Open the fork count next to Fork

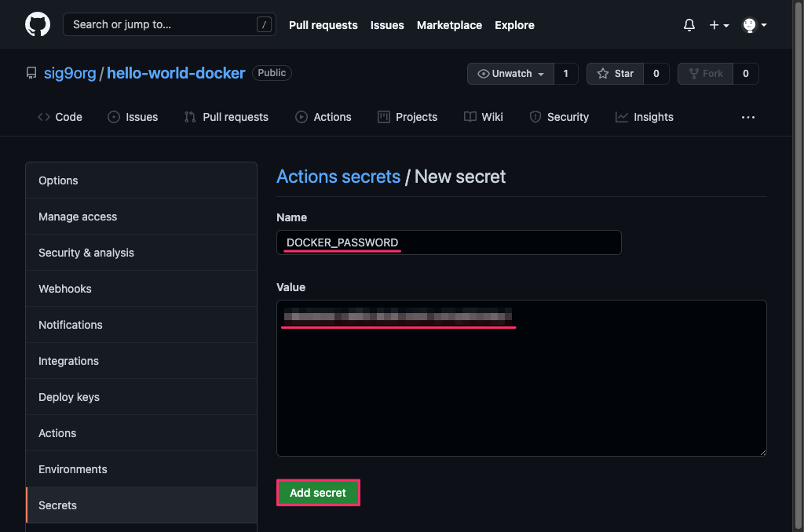tap(746, 73)
